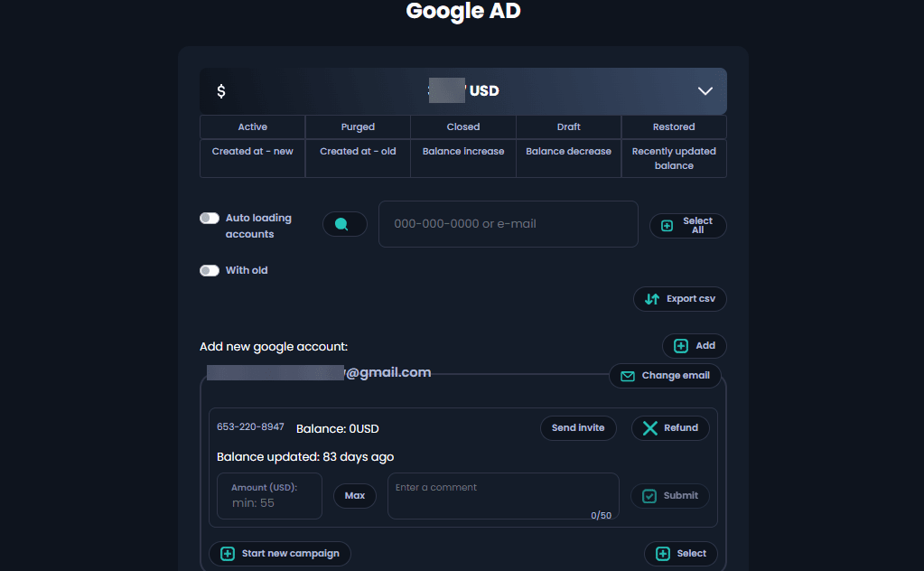Click the Select button for this account

681,553
